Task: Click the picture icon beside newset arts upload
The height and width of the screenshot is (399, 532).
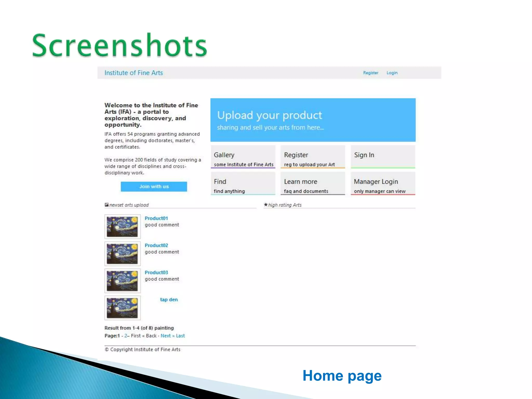Action: tap(107, 205)
